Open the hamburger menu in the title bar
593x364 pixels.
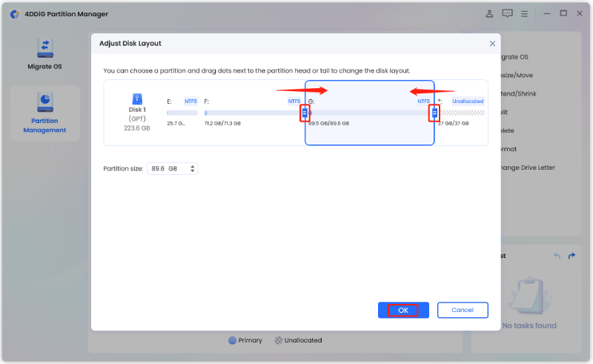(x=524, y=14)
